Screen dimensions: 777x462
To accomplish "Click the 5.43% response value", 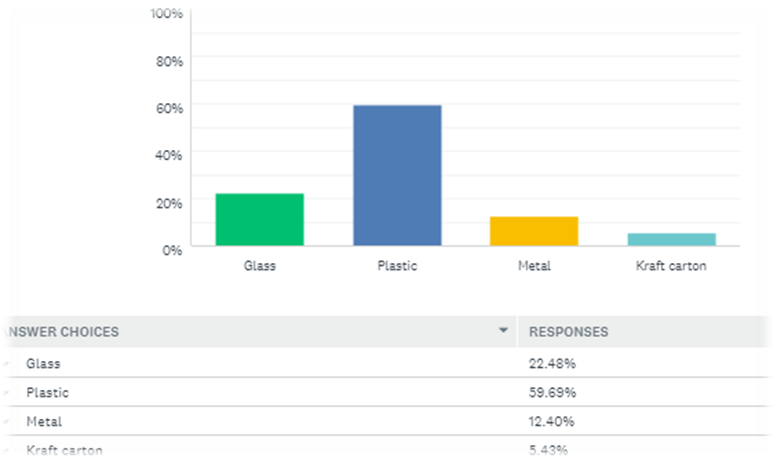I will [x=549, y=450].
